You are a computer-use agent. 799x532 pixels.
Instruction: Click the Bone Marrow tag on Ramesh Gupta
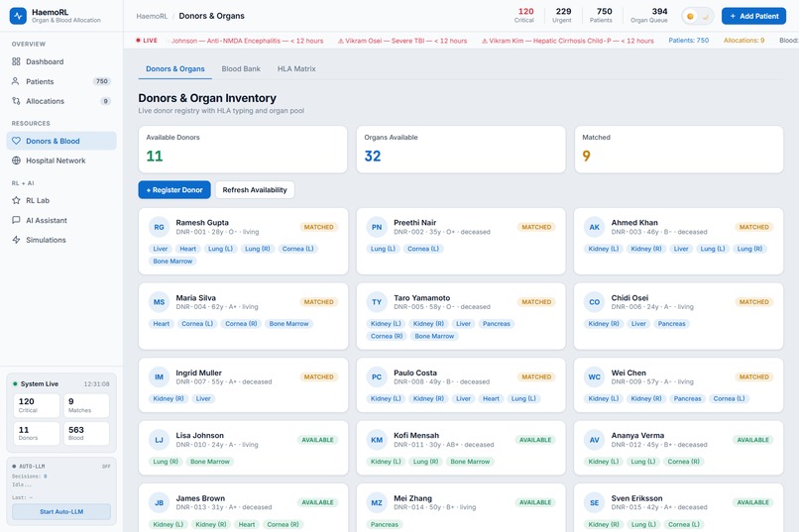coord(172,262)
